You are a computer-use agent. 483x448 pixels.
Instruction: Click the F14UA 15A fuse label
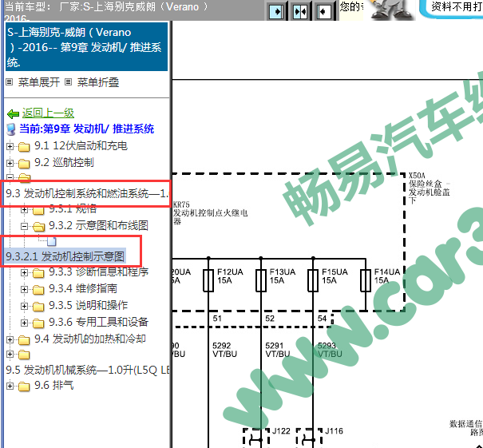(x=387, y=276)
